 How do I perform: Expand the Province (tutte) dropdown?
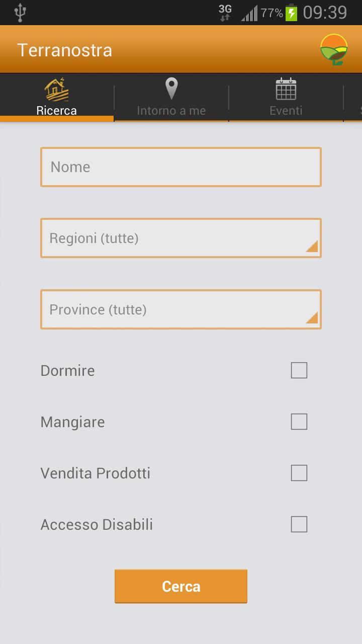[x=181, y=309]
